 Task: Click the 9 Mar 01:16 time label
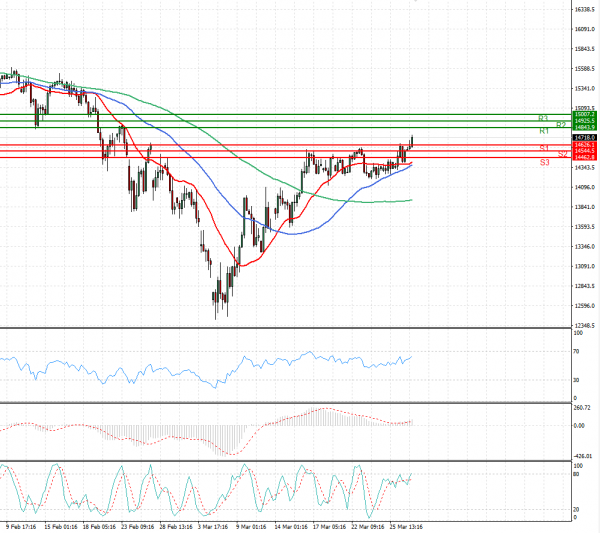[x=251, y=527]
